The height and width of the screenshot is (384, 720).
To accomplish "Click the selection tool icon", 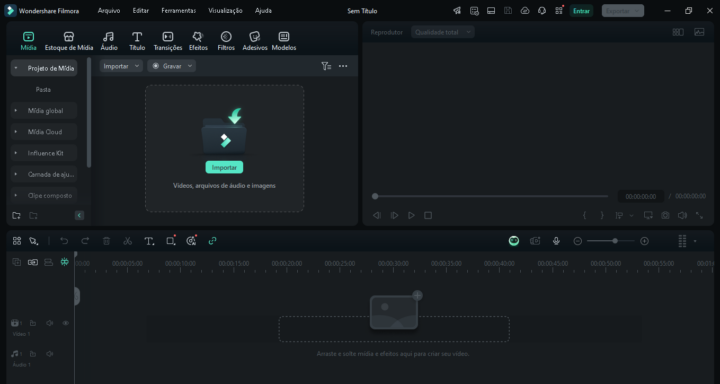I will coord(34,241).
